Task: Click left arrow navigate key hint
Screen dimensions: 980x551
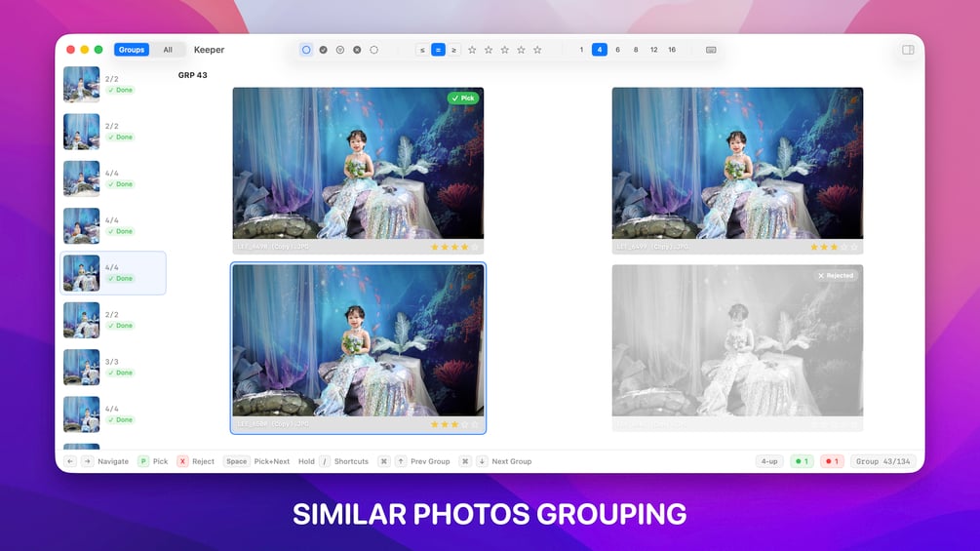Action: [x=70, y=461]
